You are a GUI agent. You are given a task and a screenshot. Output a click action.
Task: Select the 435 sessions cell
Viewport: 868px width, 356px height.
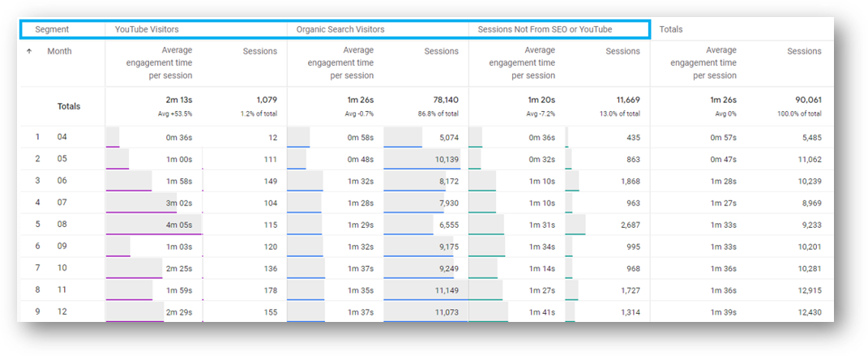[633, 137]
